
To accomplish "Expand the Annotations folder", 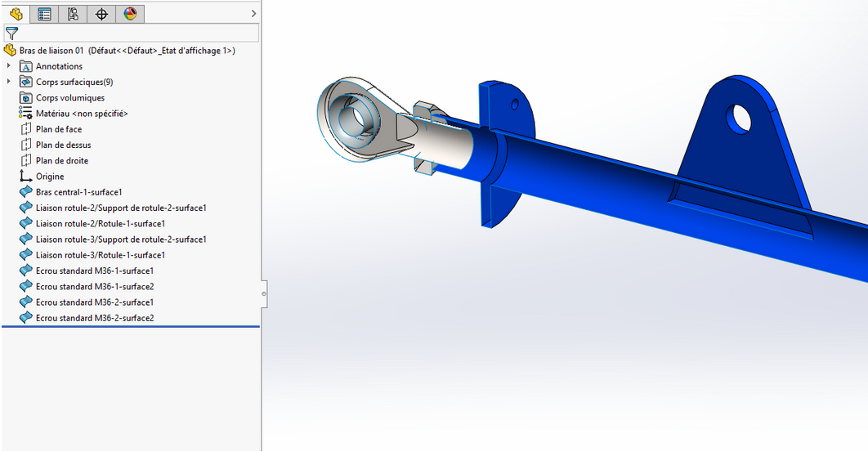I will tap(8, 66).
